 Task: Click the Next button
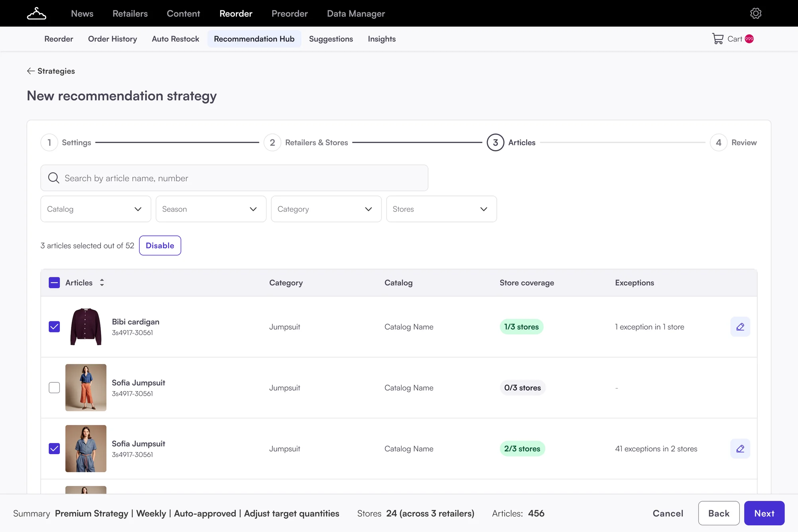tap(764, 513)
